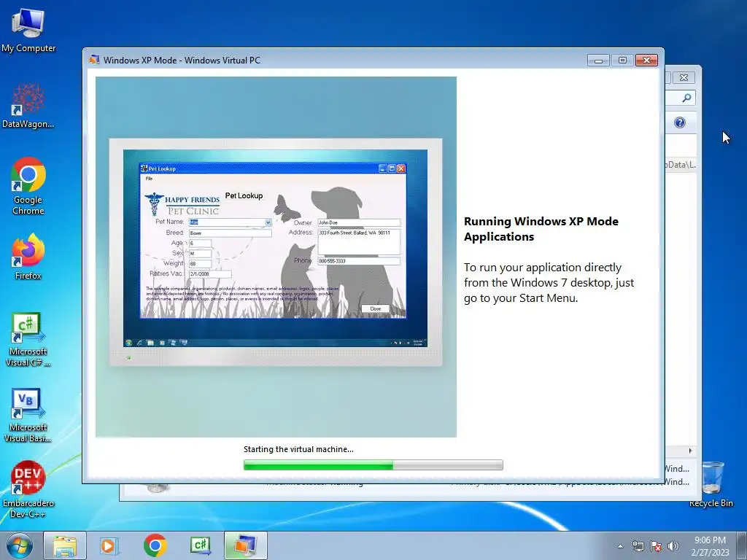Click the Help icon in background window
This screenshot has height=560, width=747.
click(x=680, y=122)
